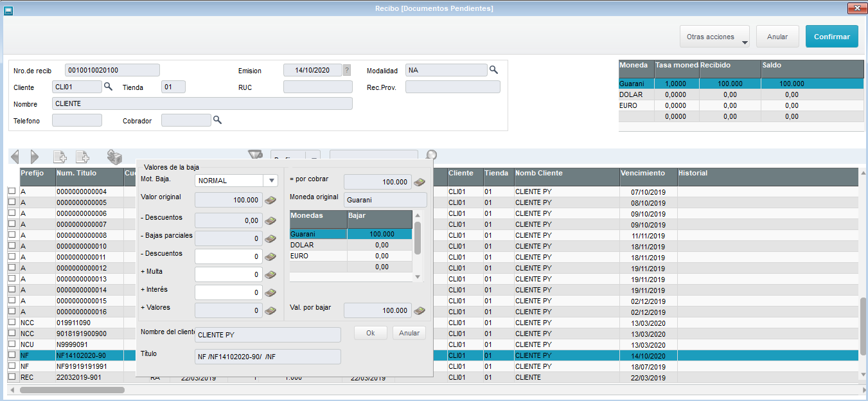868x401 pixels.
Task: Click the window close X button
Action: pyautogui.click(x=857, y=8)
